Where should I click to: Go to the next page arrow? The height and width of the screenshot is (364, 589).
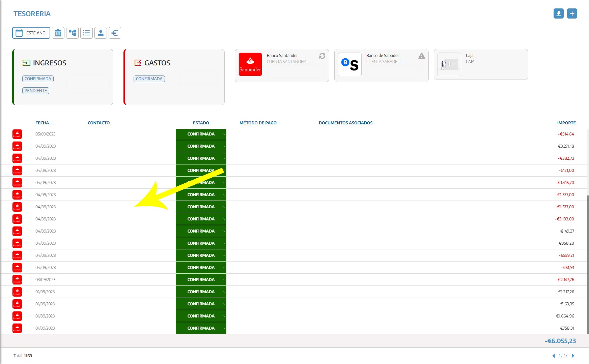pyautogui.click(x=573, y=356)
